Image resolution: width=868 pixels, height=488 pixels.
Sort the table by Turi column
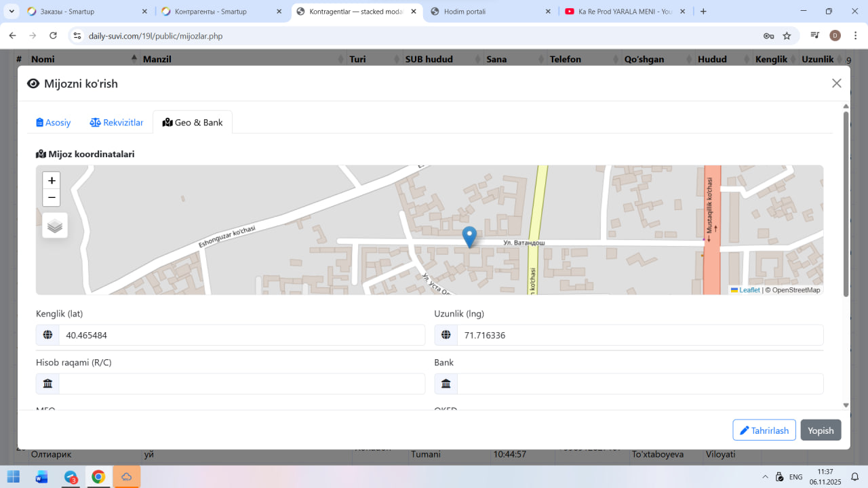click(374, 59)
